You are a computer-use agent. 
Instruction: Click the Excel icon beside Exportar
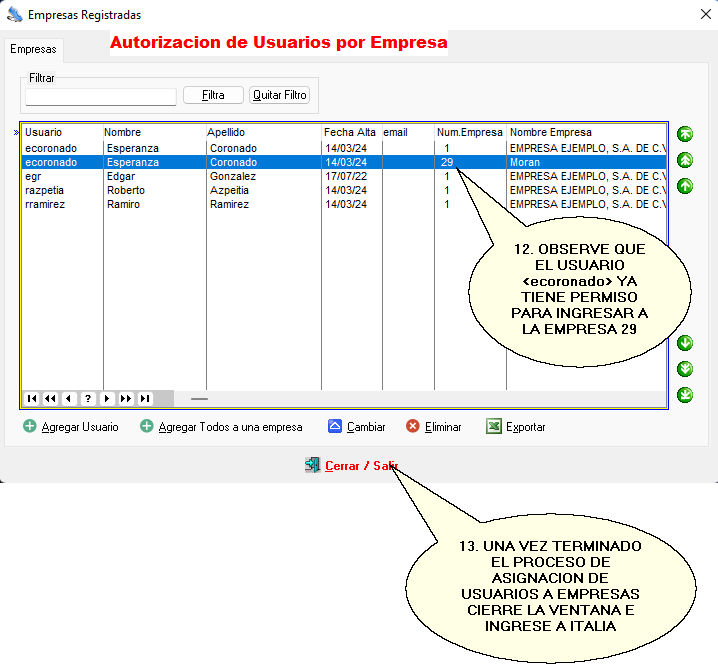(x=494, y=426)
